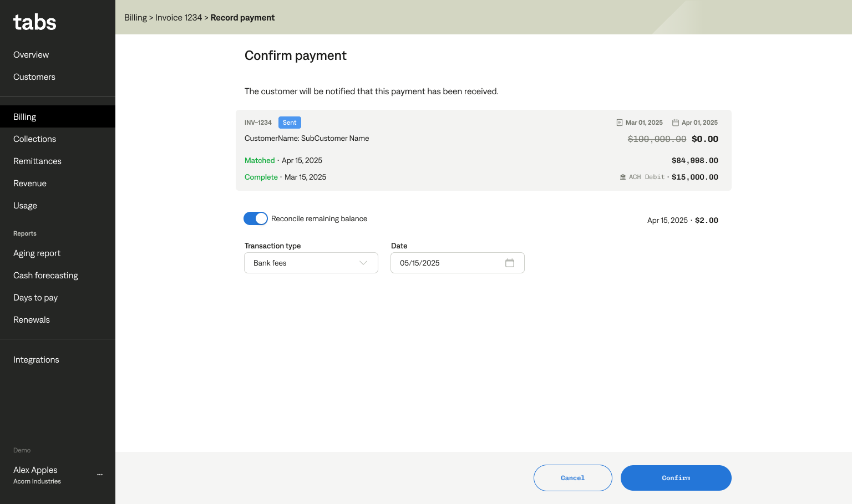This screenshot has height=504, width=852.
Task: Open the Transaction type dropdown
Action: (311, 263)
